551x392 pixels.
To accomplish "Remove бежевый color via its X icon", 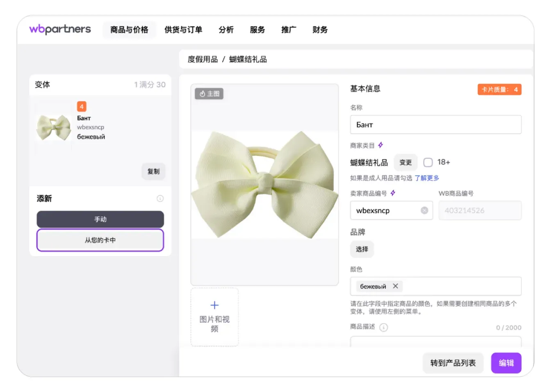I will coord(395,286).
